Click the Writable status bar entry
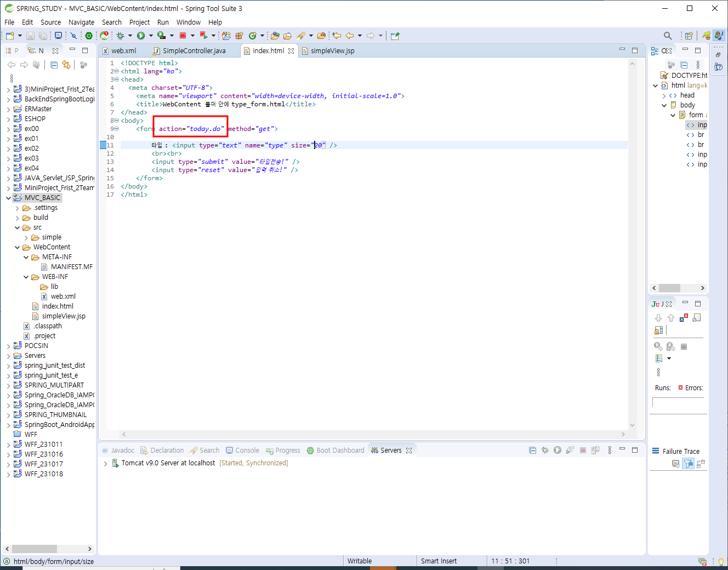The image size is (728, 570). pos(360,561)
